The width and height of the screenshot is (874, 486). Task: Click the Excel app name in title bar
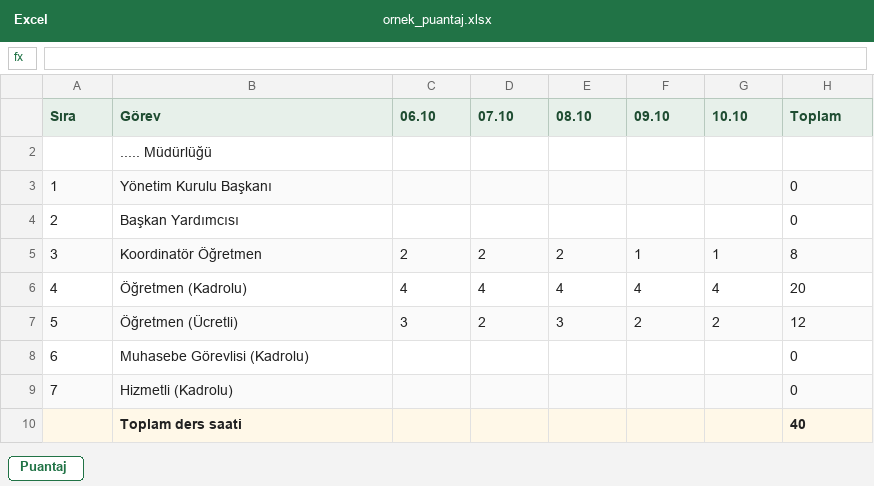click(31, 20)
